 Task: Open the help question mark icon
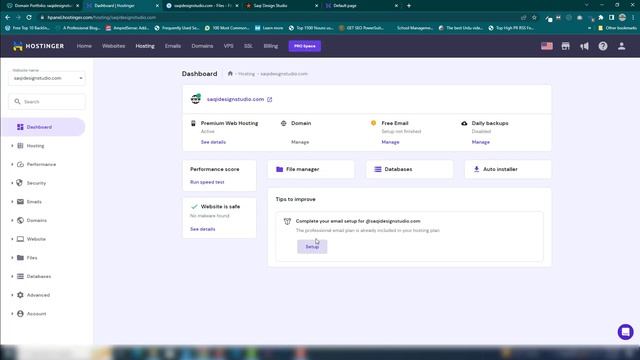[603, 46]
